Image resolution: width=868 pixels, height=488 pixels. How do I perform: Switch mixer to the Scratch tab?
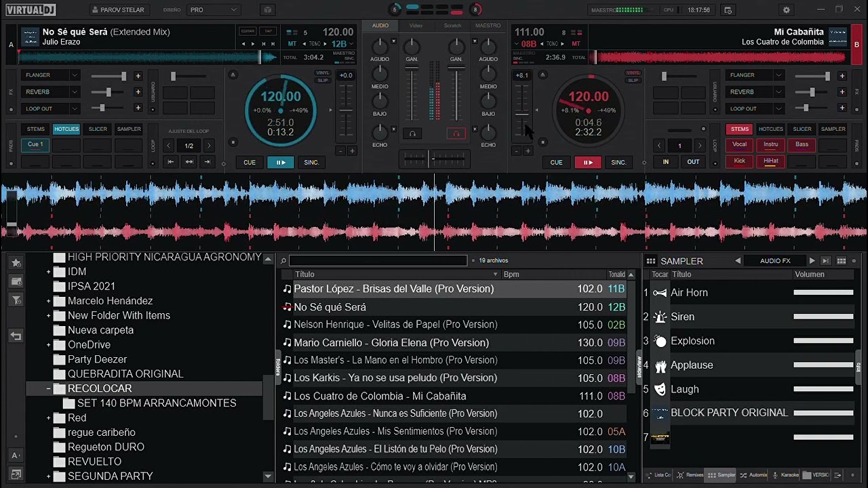452,26
